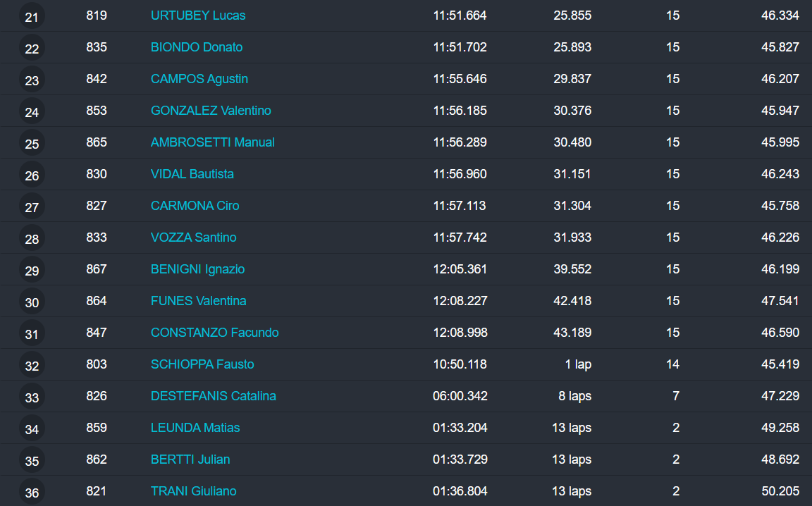812x506 pixels.
Task: Click the SCHIOPPA Fausto link
Action: [202, 364]
